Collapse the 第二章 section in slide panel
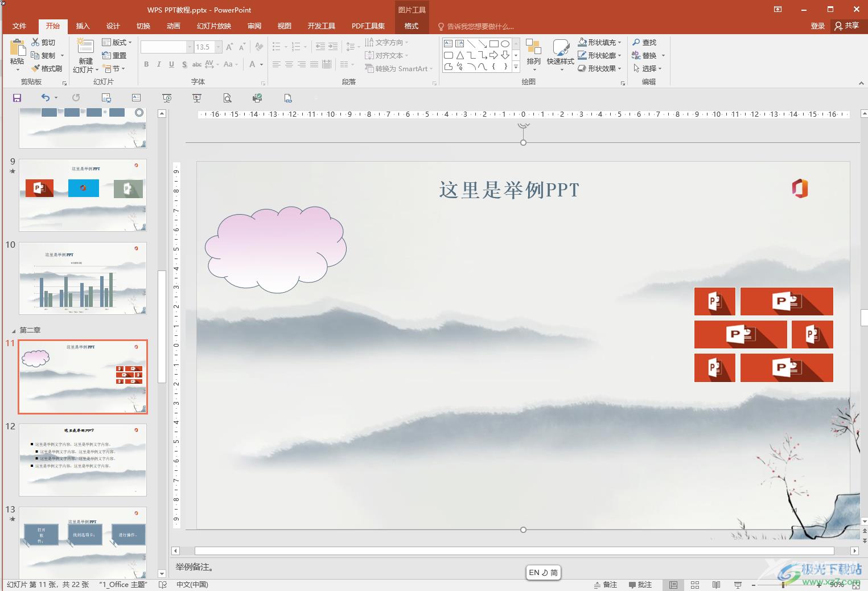This screenshot has width=868, height=591. (14, 331)
